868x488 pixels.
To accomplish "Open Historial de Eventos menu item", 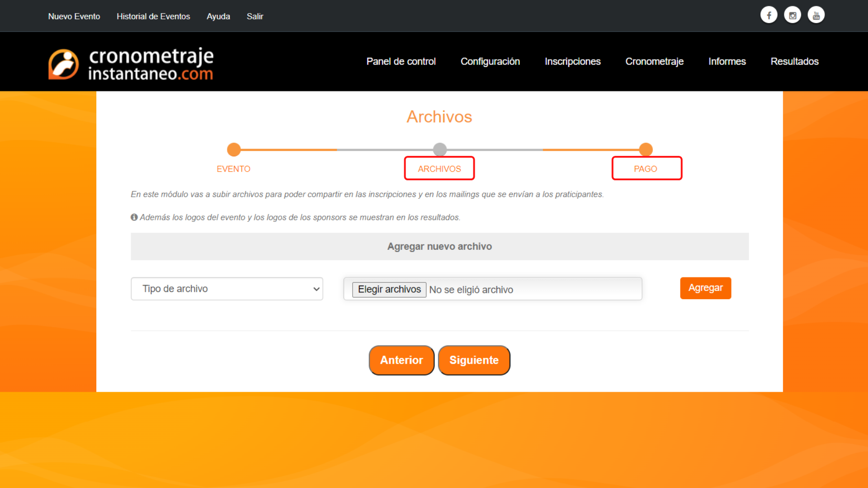I will coord(153,16).
